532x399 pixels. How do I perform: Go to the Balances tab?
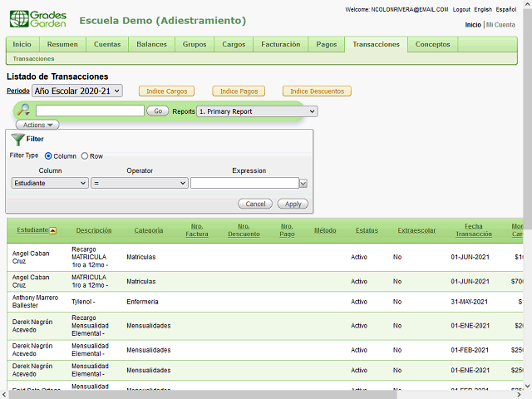coord(151,44)
